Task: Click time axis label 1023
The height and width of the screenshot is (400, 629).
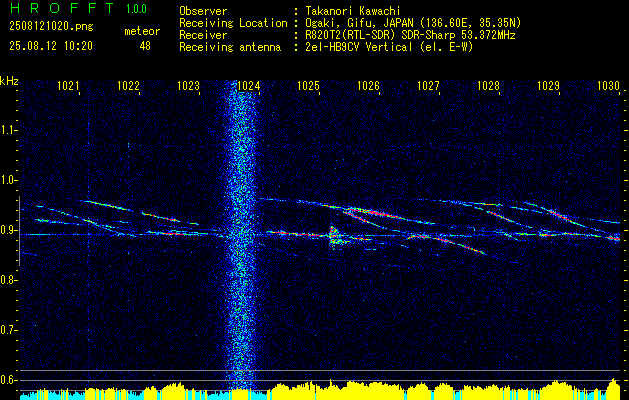Action: click(189, 85)
